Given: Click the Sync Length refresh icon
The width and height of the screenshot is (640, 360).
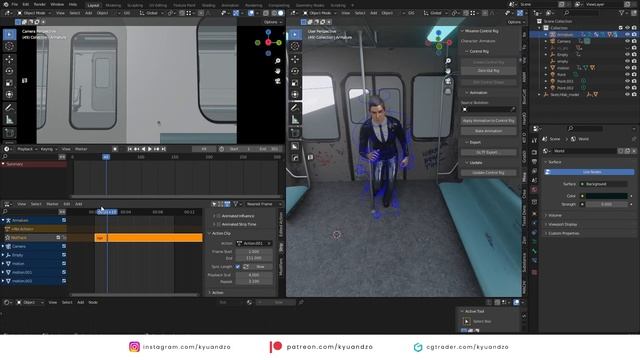Looking at the screenshot, I should [246, 267].
